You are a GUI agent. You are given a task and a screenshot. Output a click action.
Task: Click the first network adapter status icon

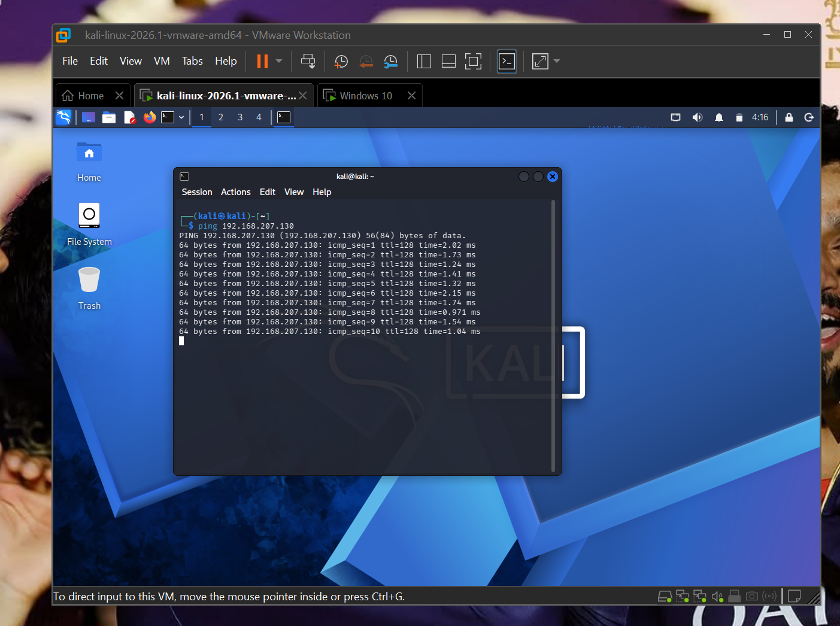(683, 596)
